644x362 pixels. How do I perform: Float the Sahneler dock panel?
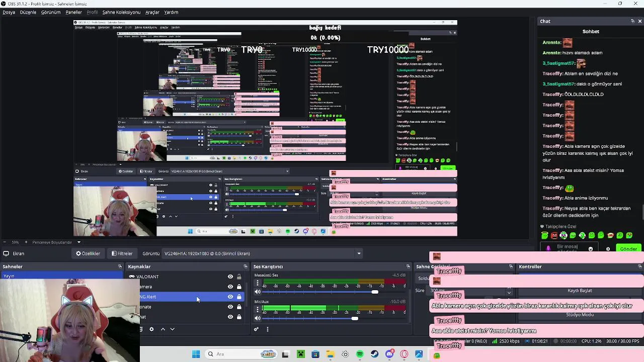(x=120, y=266)
